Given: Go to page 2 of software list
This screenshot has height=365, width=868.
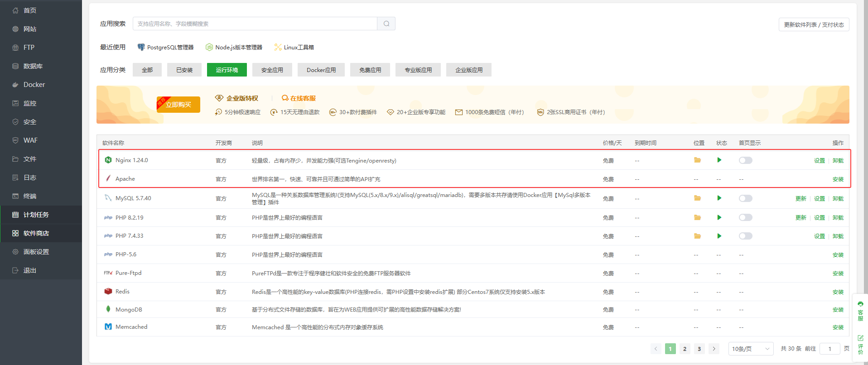Looking at the screenshot, I should point(685,349).
